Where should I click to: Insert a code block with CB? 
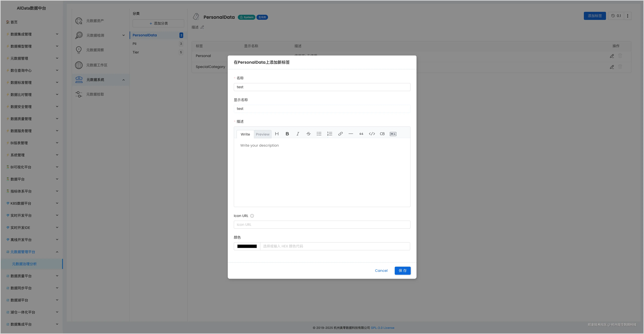(x=382, y=134)
